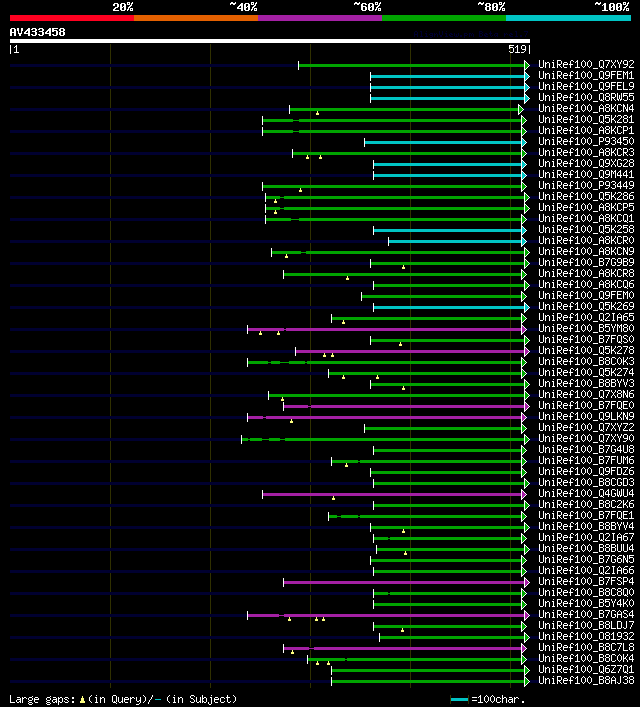Click the purple ~60% identity color bar

(320, 18)
